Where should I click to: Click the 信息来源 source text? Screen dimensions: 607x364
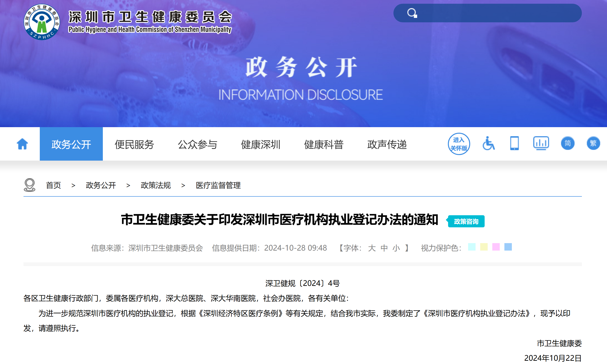[147, 248]
